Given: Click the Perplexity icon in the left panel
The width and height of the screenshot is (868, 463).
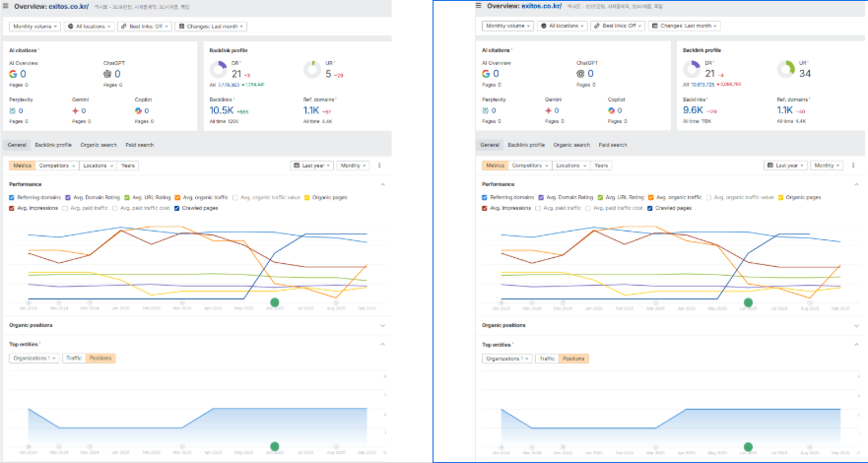Looking at the screenshot, I should pos(12,110).
